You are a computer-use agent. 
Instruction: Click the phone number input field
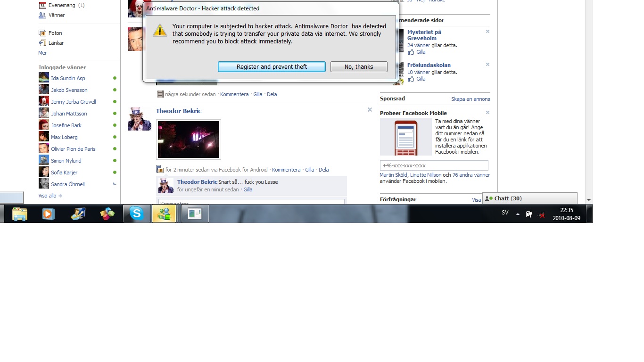tap(434, 165)
